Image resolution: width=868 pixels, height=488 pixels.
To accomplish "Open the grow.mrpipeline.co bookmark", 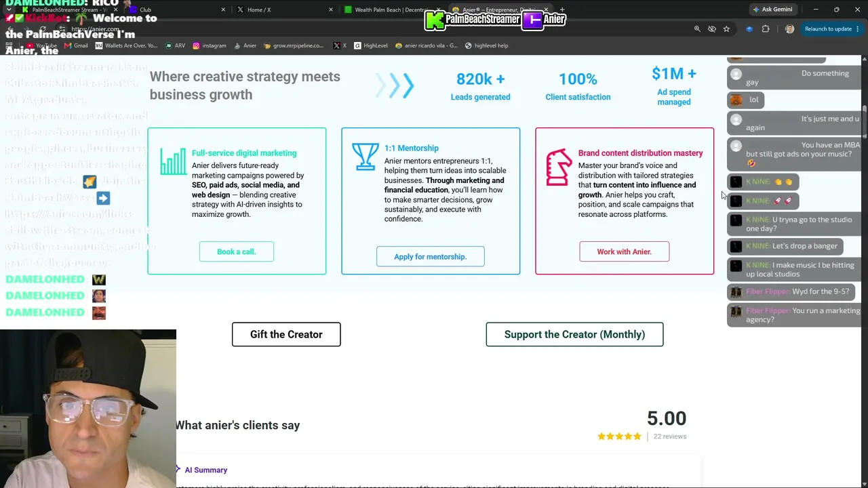I will pos(294,45).
